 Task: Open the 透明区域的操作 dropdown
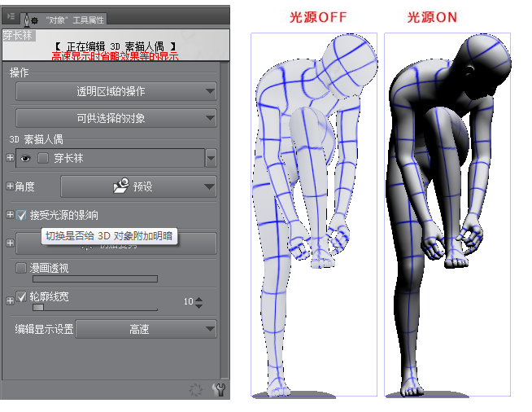[116, 91]
